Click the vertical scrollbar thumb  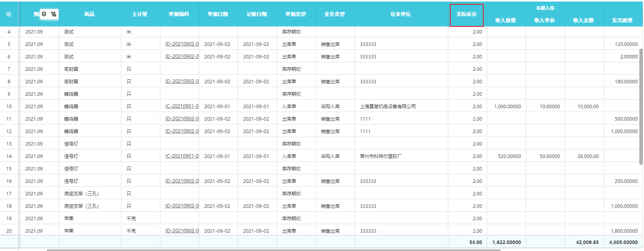(641, 105)
